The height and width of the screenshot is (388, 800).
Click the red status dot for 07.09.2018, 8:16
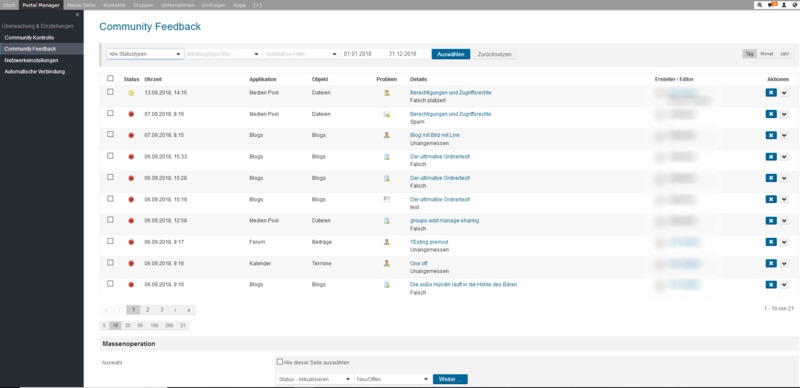(x=131, y=114)
